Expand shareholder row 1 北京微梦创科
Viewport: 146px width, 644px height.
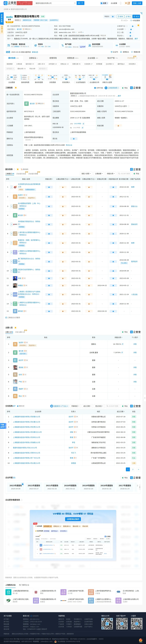[11, 187]
